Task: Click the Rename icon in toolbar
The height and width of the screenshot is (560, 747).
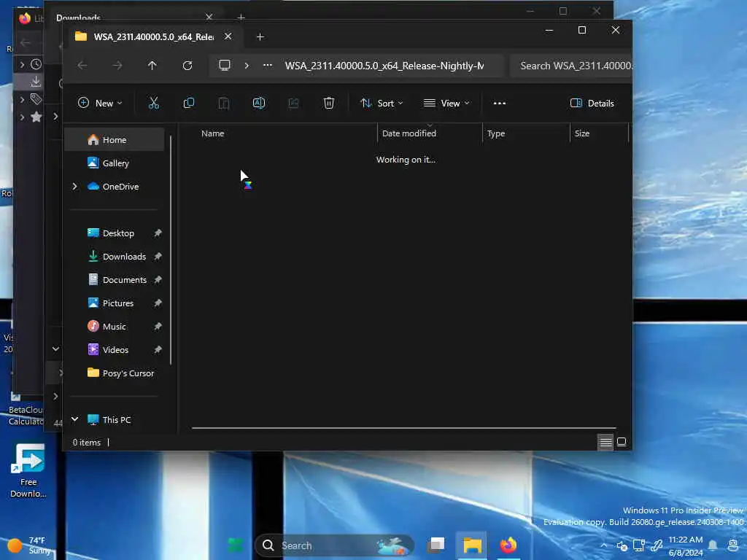Action: (x=259, y=103)
